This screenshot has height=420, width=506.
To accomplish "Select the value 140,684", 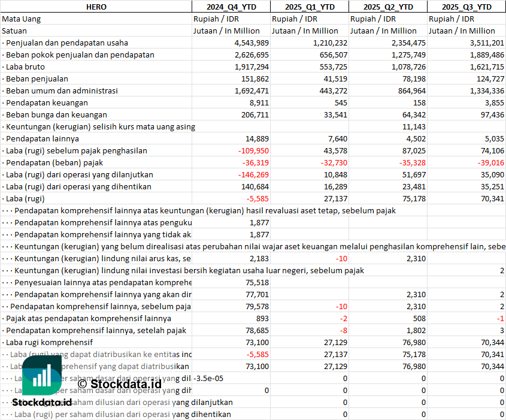I will (x=255, y=186).
